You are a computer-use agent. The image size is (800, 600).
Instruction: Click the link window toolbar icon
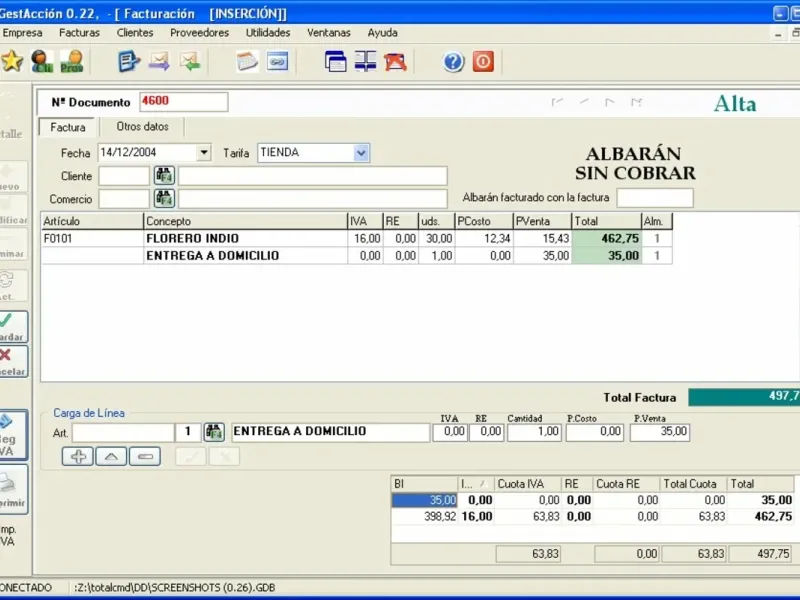tap(278, 62)
